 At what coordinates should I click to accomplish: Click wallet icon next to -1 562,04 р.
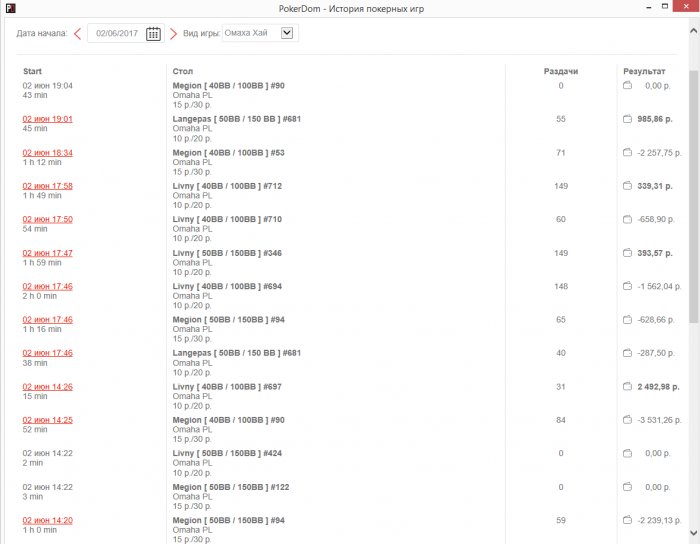[627, 286]
